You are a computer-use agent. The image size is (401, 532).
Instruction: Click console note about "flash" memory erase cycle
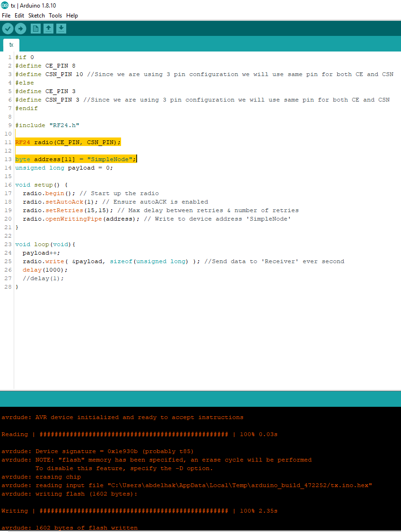click(157, 460)
